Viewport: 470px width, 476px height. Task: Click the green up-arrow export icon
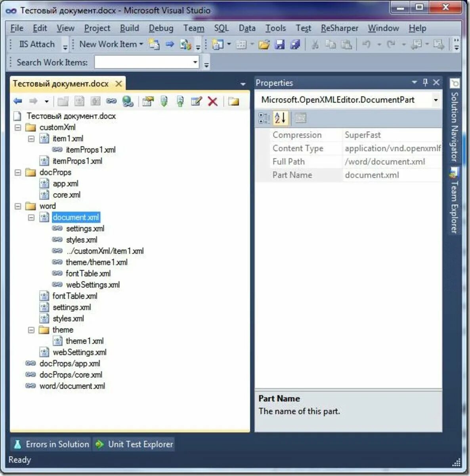tap(180, 102)
